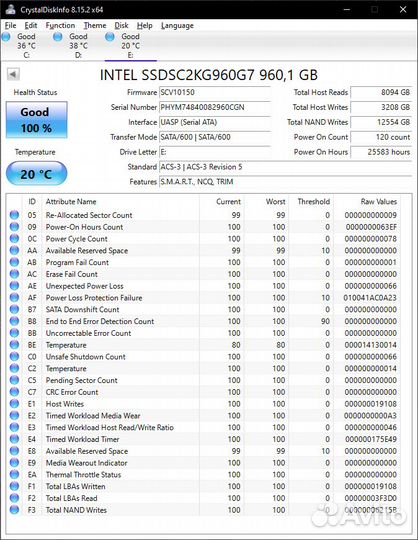Click status icon of Total NAND Writes row
The image size is (418, 540).
(14, 510)
